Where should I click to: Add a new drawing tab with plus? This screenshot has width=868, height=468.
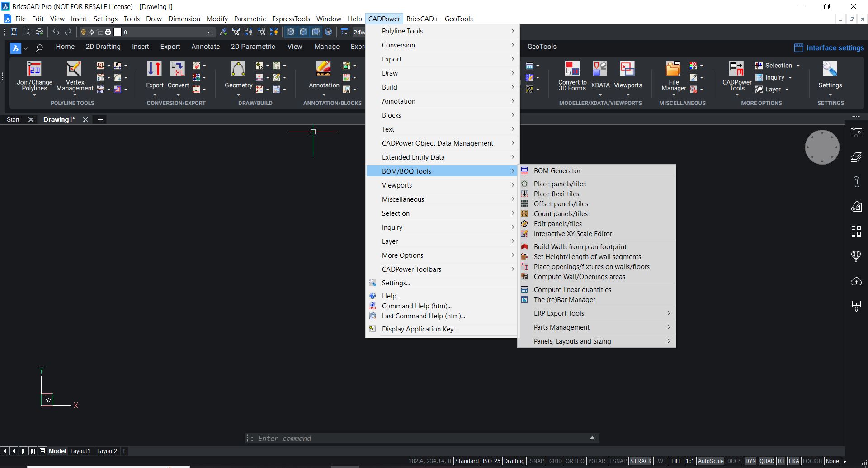click(100, 119)
